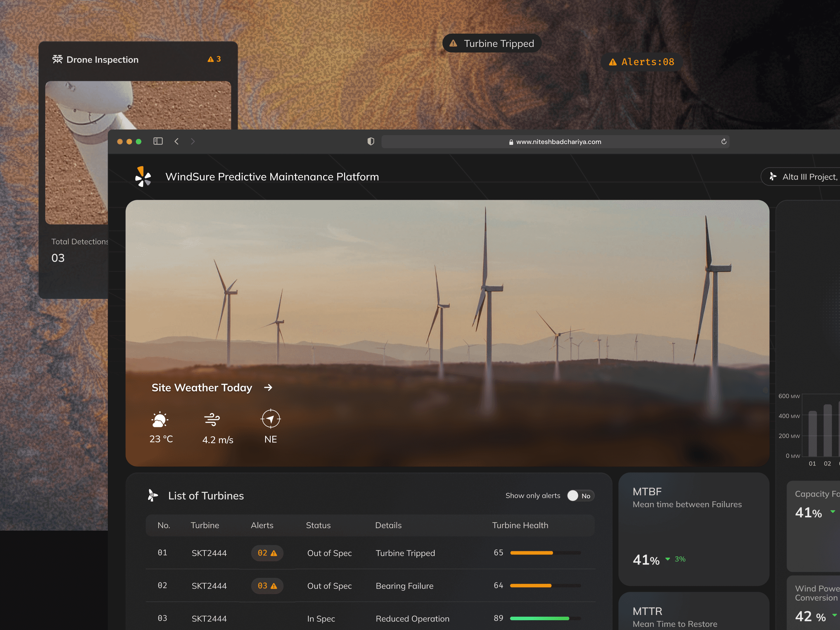Click the WindSure pinwheel logo
The width and height of the screenshot is (840, 630).
click(x=143, y=177)
